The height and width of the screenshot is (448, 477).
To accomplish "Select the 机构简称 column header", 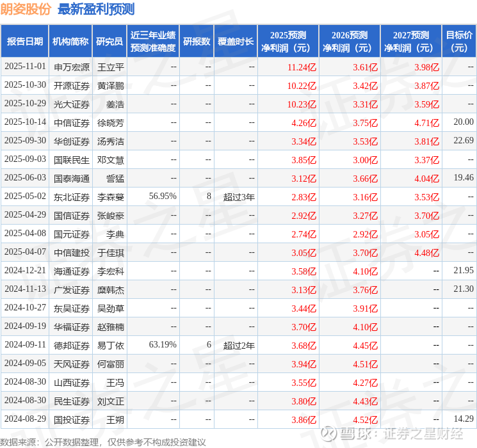I will 70,42.
